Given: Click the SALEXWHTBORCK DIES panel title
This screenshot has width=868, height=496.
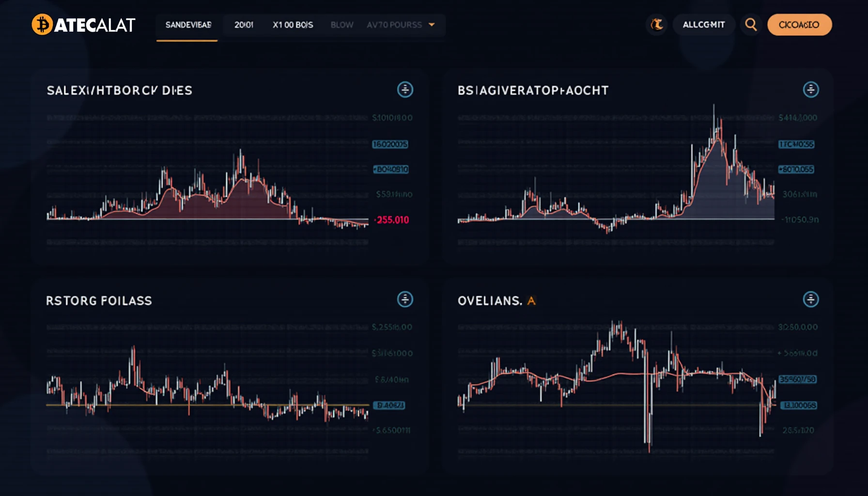Looking at the screenshot, I should (x=119, y=91).
